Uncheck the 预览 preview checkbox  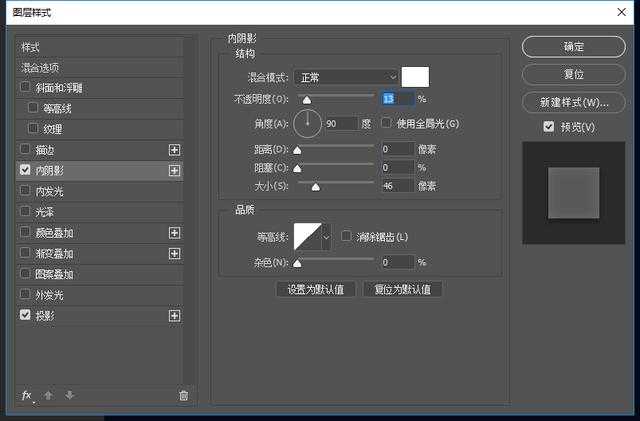pos(548,127)
